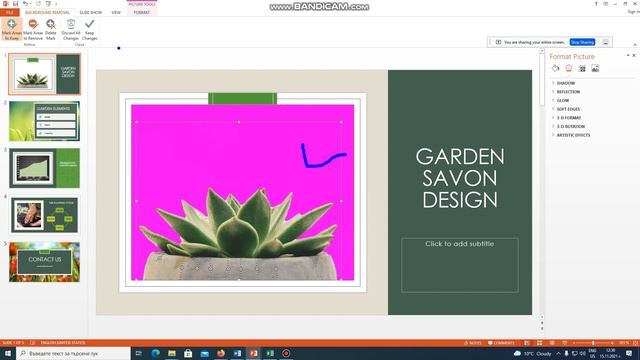Expand the 3-D Format section
Viewport: 640px width, 360px height.
point(569,118)
